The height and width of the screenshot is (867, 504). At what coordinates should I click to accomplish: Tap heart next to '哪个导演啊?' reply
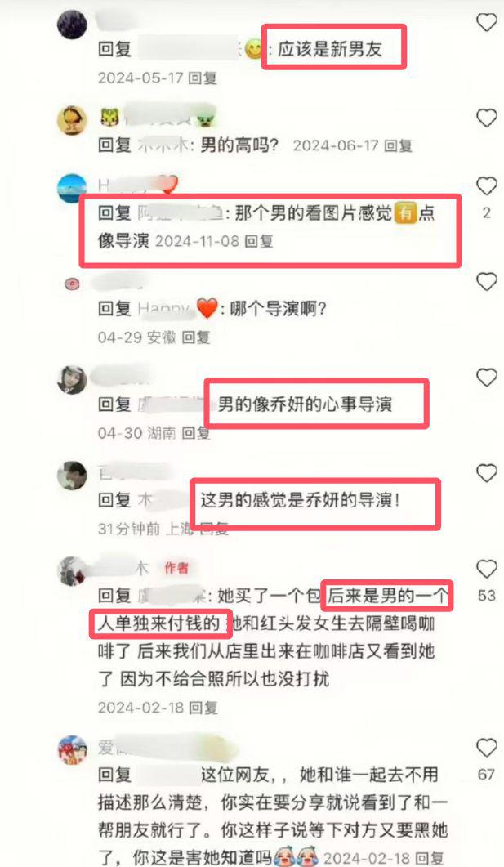point(486,282)
